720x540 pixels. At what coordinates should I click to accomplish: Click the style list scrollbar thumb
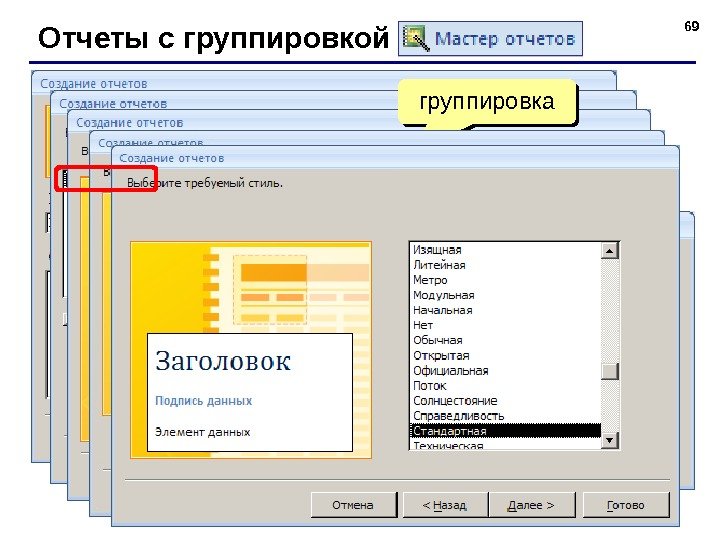click(x=610, y=371)
